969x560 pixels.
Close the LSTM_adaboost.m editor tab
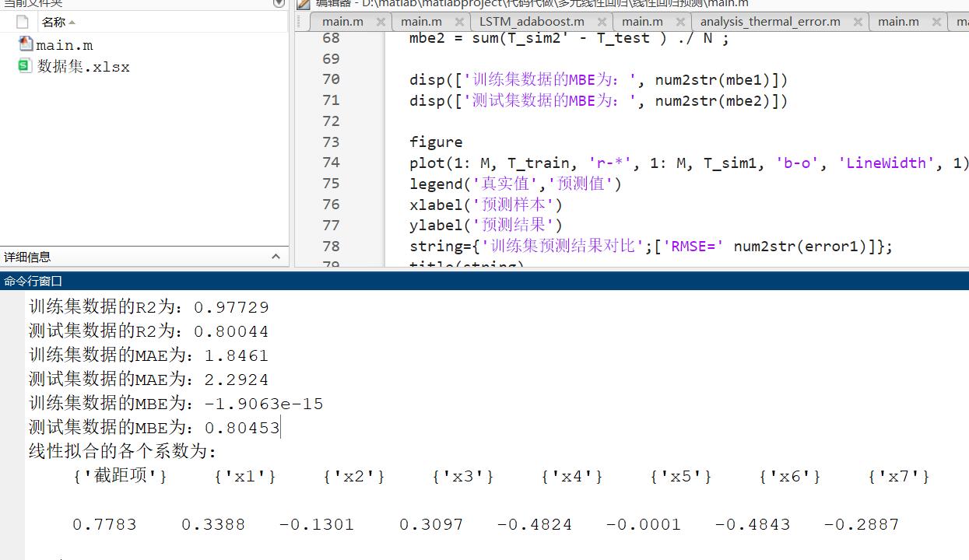tap(602, 22)
